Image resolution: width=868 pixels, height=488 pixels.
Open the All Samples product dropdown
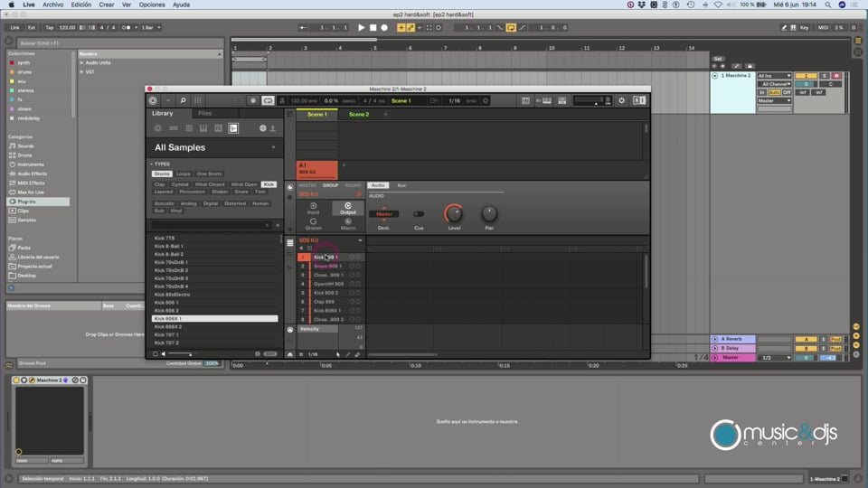point(273,147)
